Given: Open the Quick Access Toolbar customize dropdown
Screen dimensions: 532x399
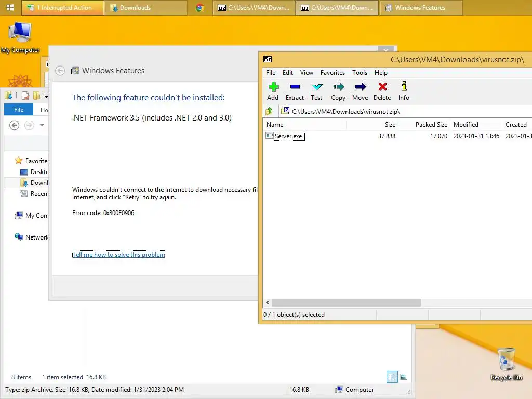Looking at the screenshot, I should point(46,96).
